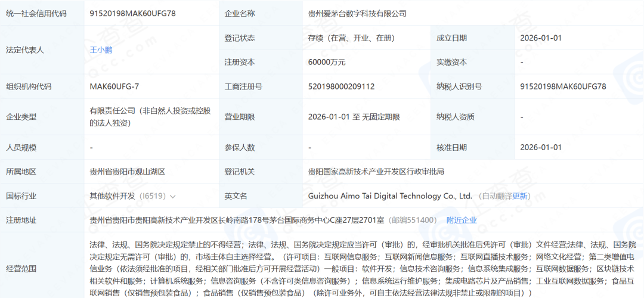Select registration status 存续（在营、开业、在册）
Viewport: 644px width, 298px height.
(352, 38)
